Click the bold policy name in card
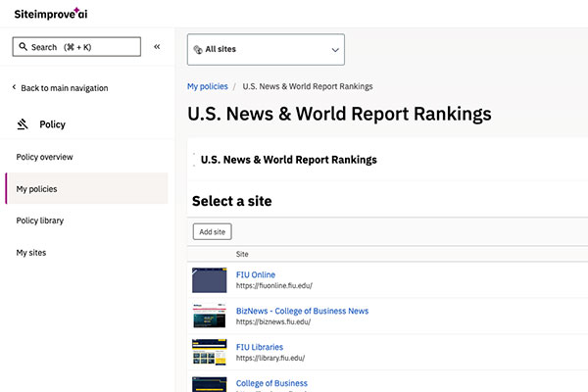The height and width of the screenshot is (392, 588). (x=289, y=160)
